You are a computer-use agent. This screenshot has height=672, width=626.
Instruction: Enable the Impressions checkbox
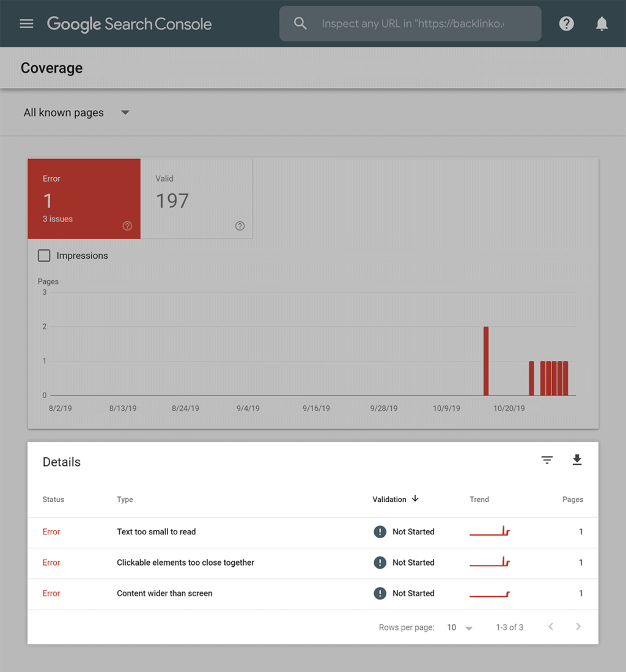[x=44, y=256]
